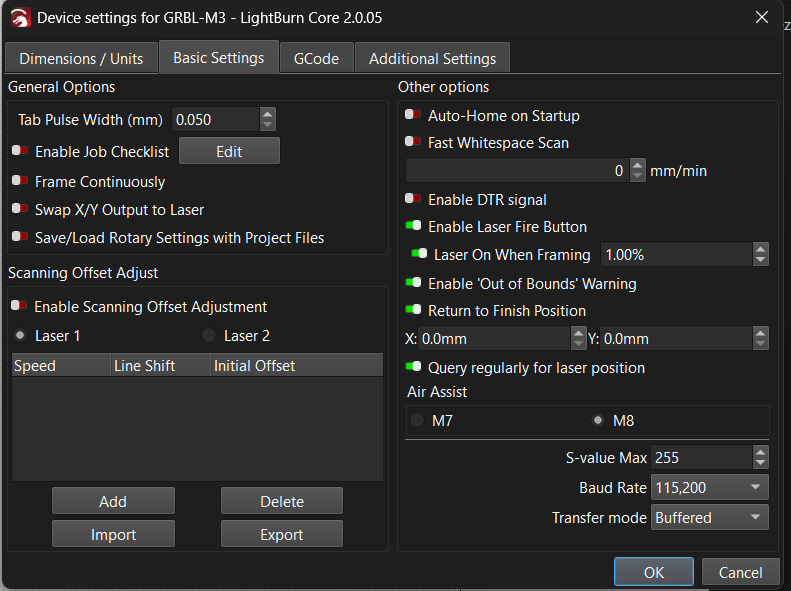Screen dimensions: 791x591
Task: Turn on Auto-Home on Startup
Action: coord(413,116)
